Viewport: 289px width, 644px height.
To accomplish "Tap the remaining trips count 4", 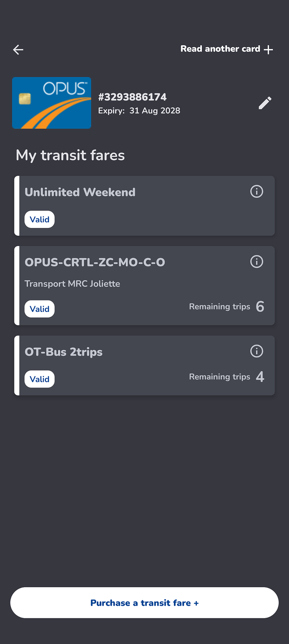I will point(260,377).
